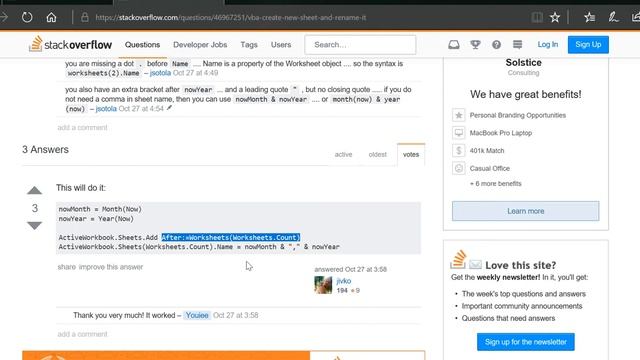This screenshot has height=360, width=640.
Task: Click jivko's avatar thumbnail
Action: (323, 285)
